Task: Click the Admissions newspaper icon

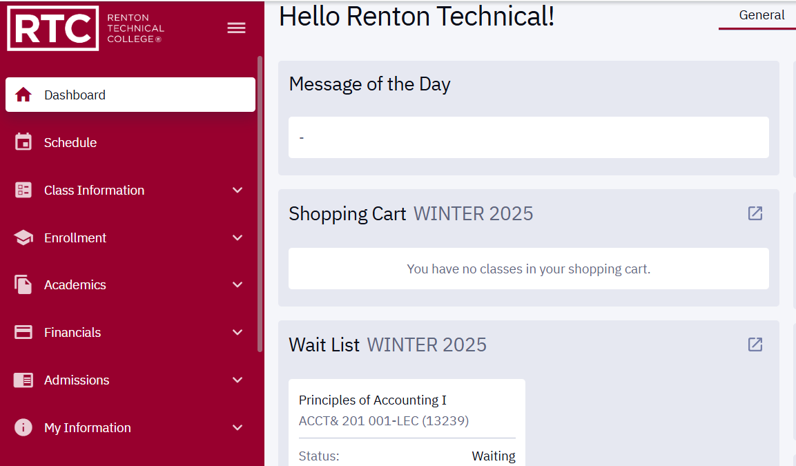Action: coord(23,380)
